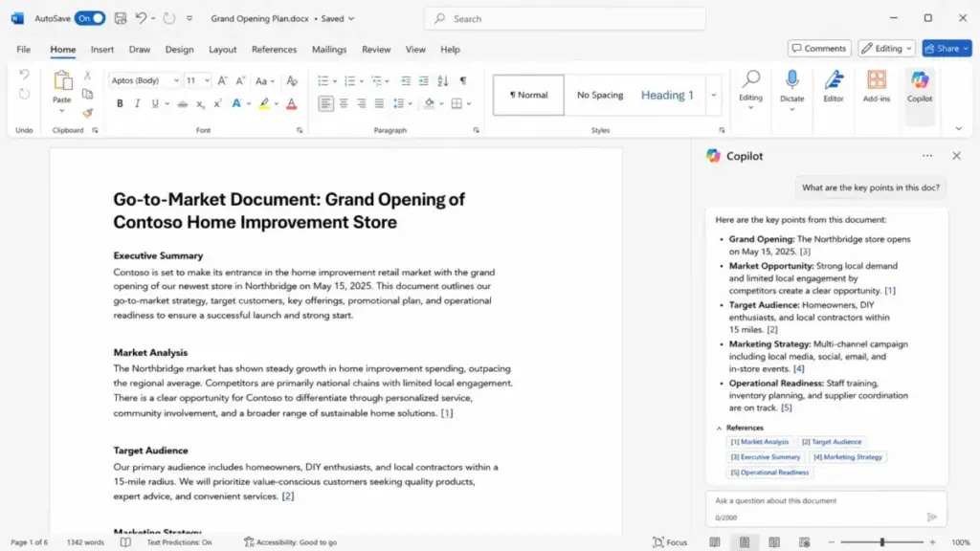The height and width of the screenshot is (551, 980).
Task: Click the Undo arrow in title bar
Action: [x=142, y=18]
